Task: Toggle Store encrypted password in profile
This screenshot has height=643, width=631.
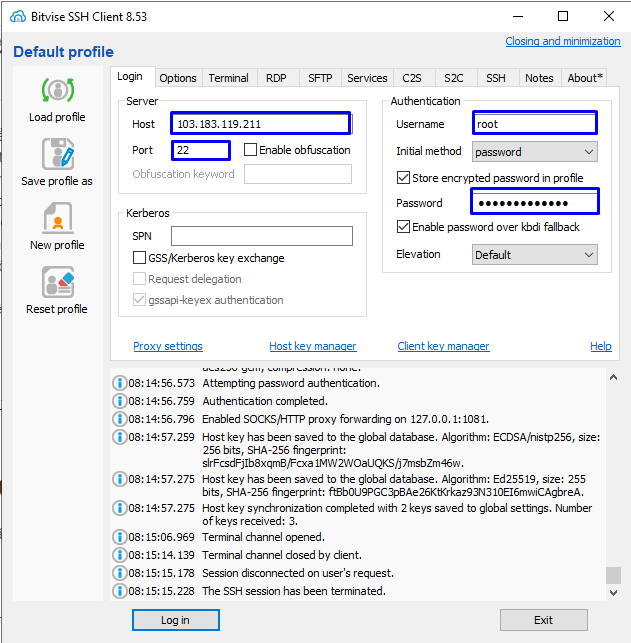Action: pos(404,178)
